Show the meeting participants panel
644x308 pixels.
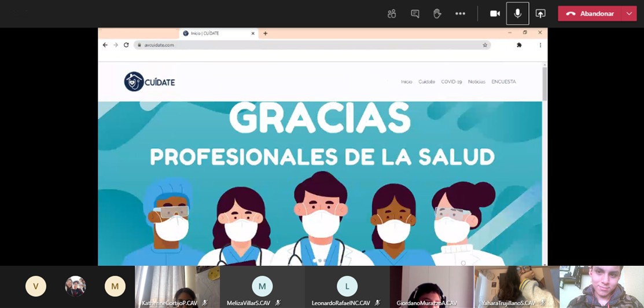[x=392, y=13]
